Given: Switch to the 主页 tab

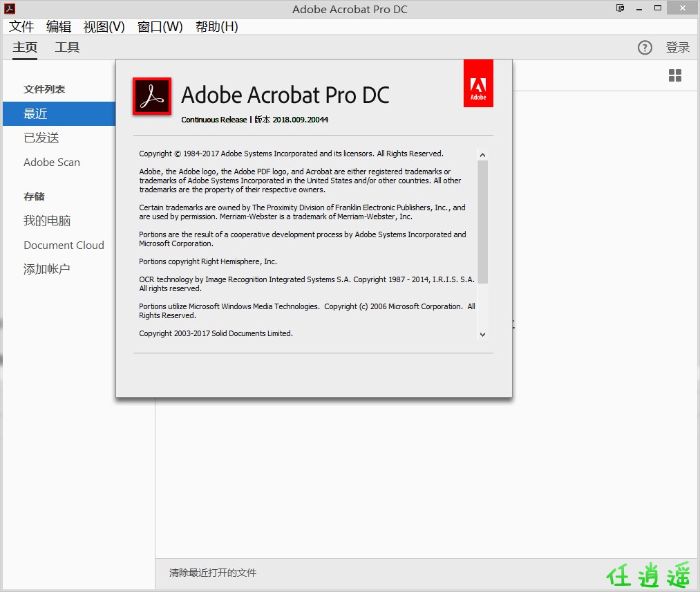Looking at the screenshot, I should pyautogui.click(x=25, y=47).
